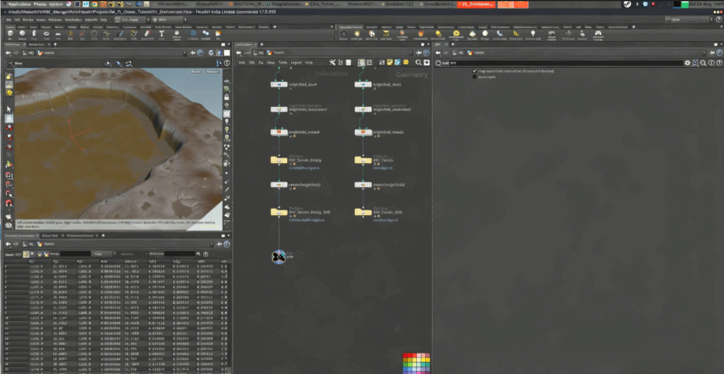Image resolution: width=724 pixels, height=374 pixels.
Task: Choose the arrow select tool in viewport toolbar
Action: tap(9, 109)
